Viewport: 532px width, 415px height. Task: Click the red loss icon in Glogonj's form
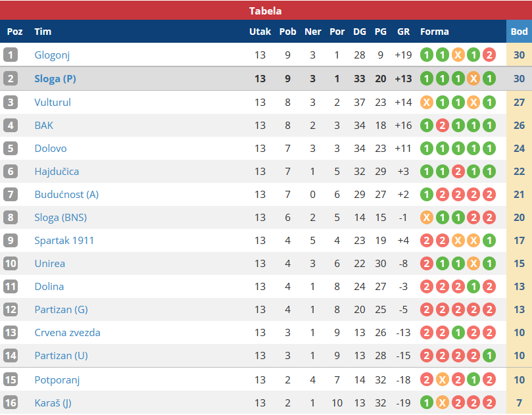pyautogui.click(x=489, y=55)
